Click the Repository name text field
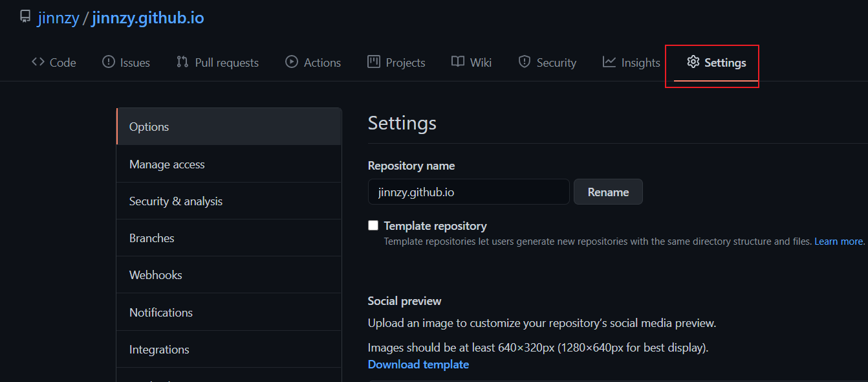The image size is (868, 382). pyautogui.click(x=468, y=192)
